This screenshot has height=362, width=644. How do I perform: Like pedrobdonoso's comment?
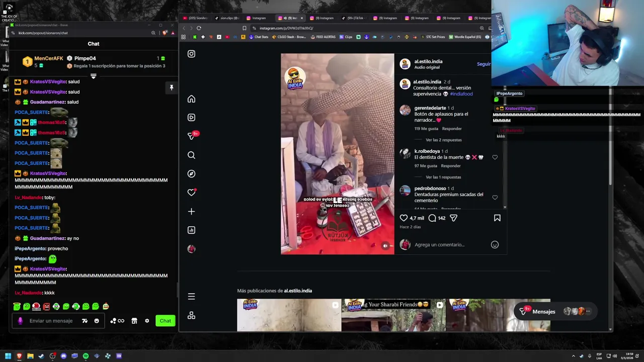[x=495, y=198]
